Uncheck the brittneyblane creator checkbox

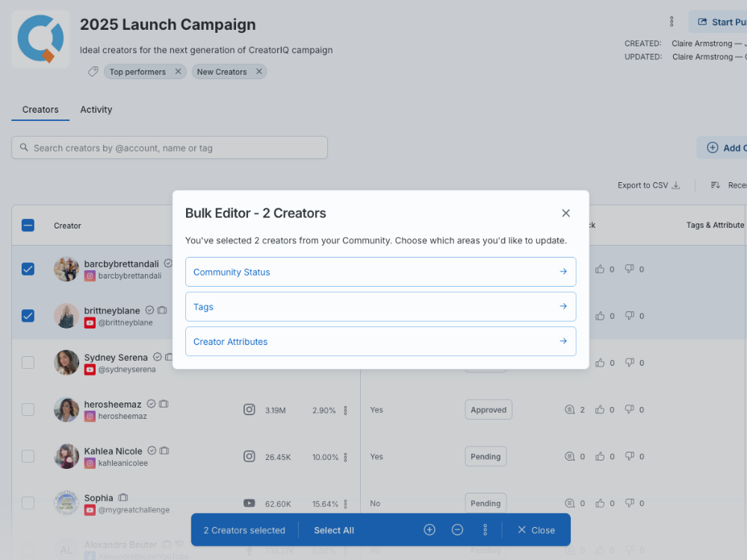click(x=28, y=316)
